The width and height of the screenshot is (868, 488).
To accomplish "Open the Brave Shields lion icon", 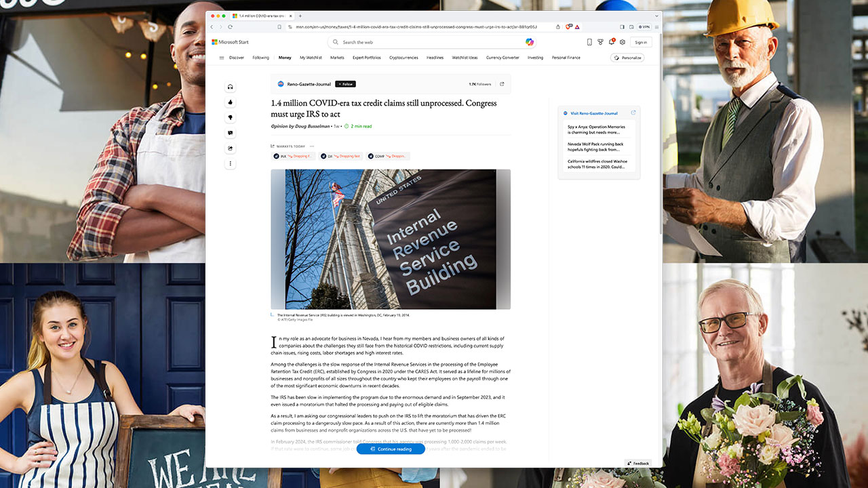I will pos(568,26).
